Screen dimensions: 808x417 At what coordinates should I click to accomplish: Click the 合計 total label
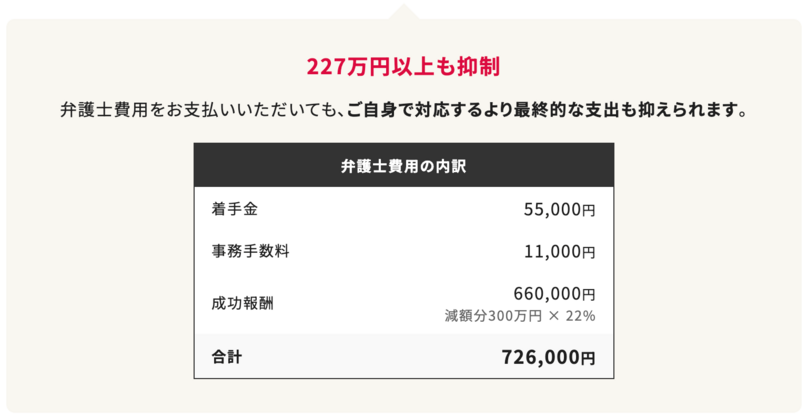[x=227, y=356]
